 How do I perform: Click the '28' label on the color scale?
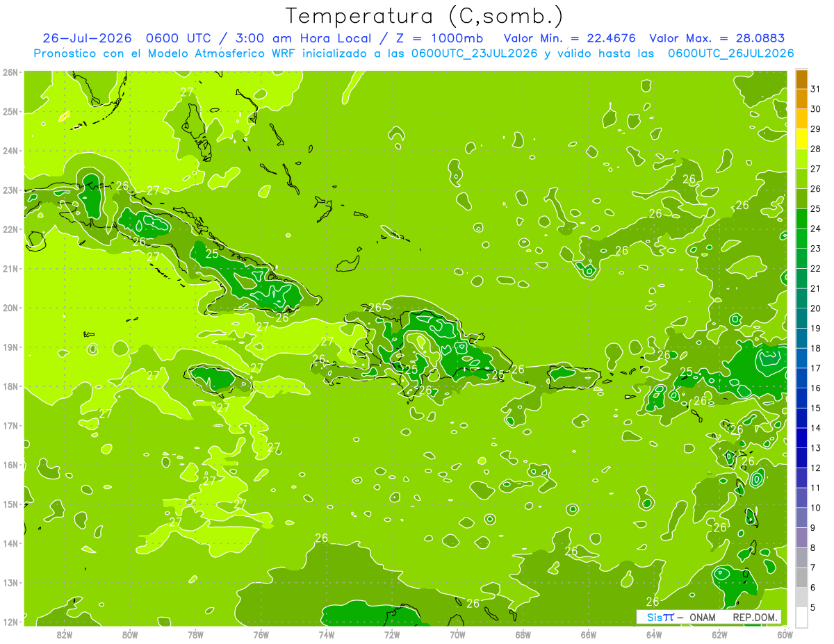pos(816,149)
